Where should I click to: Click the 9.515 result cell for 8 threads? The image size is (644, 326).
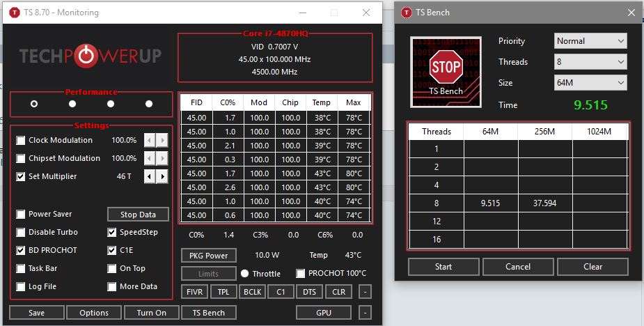click(491, 203)
